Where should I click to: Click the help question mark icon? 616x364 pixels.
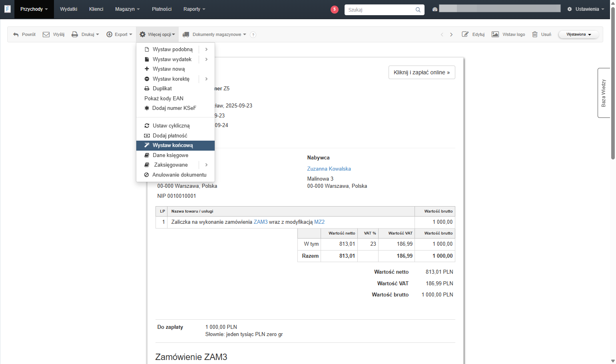coord(253,35)
